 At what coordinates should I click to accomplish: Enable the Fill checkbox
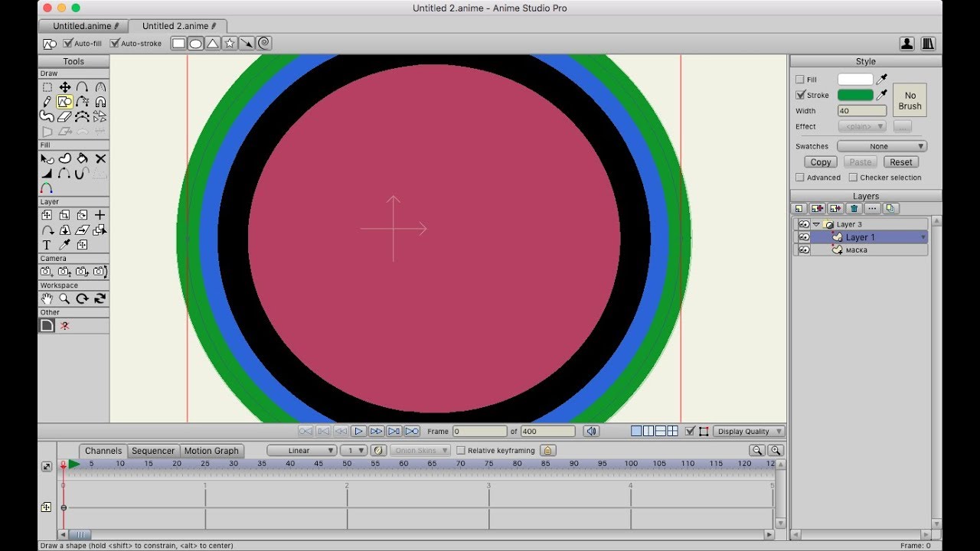point(800,80)
